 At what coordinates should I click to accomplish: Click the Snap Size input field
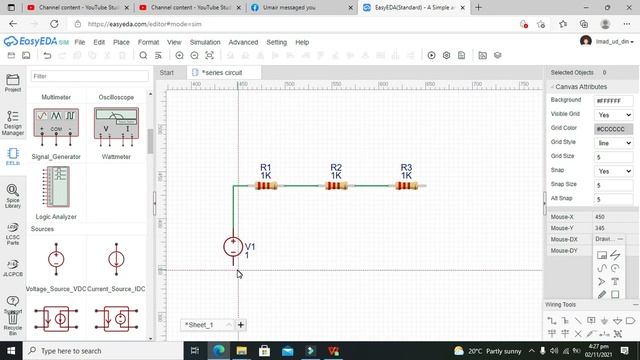(x=614, y=185)
